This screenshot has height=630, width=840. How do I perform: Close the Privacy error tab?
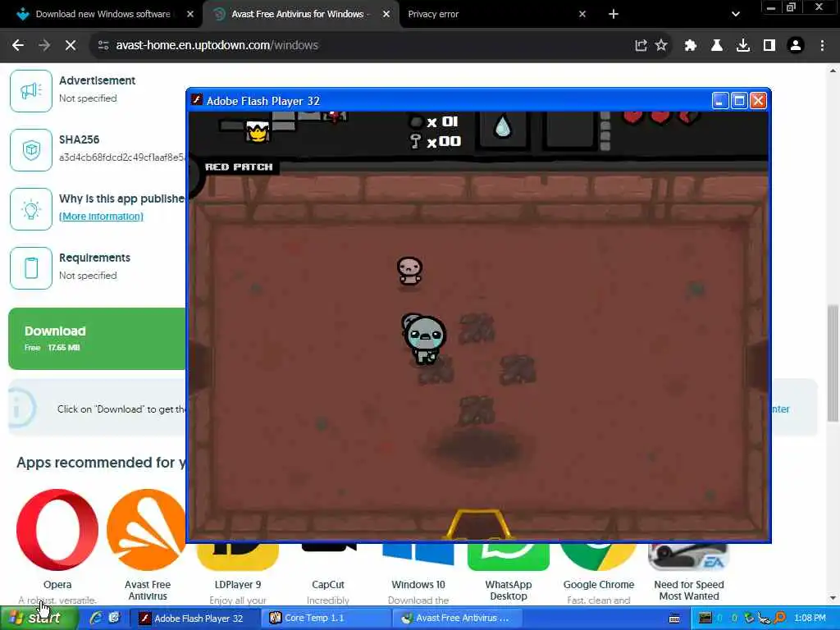582,14
